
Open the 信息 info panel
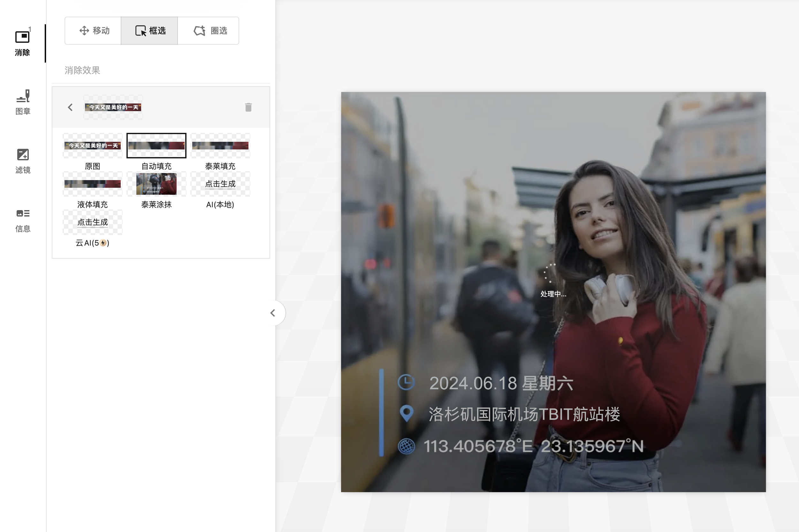click(23, 219)
